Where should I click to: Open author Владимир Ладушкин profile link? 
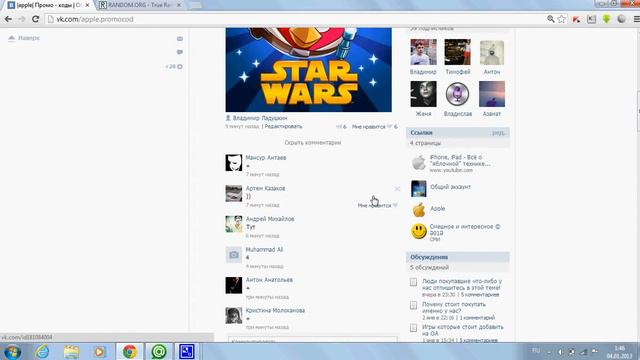[x=260, y=118]
